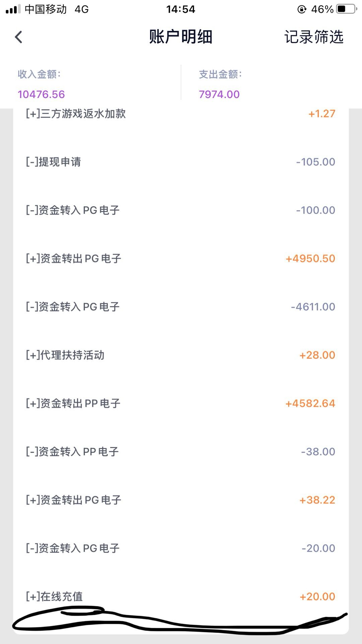Tap the orientation lock icon
Image resolution: width=362 pixels, height=644 pixels.
302,9
